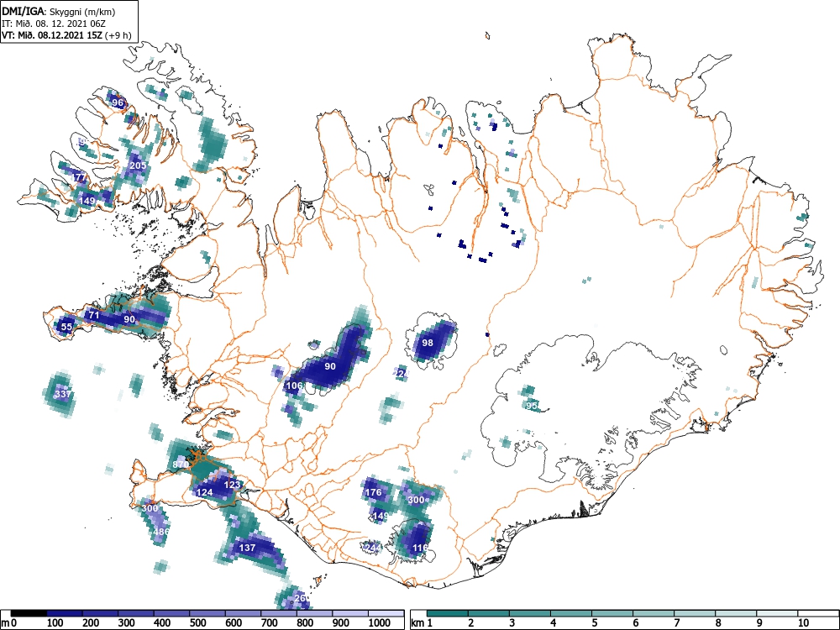This screenshot has height=630, width=840.
Task: Click the visibility value 123
Action: pos(233,485)
